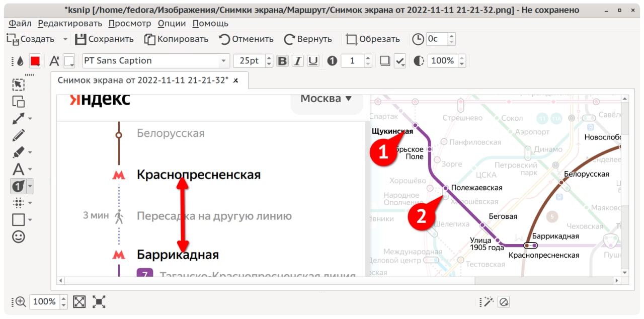Select the double Arrow tool

pos(19,118)
